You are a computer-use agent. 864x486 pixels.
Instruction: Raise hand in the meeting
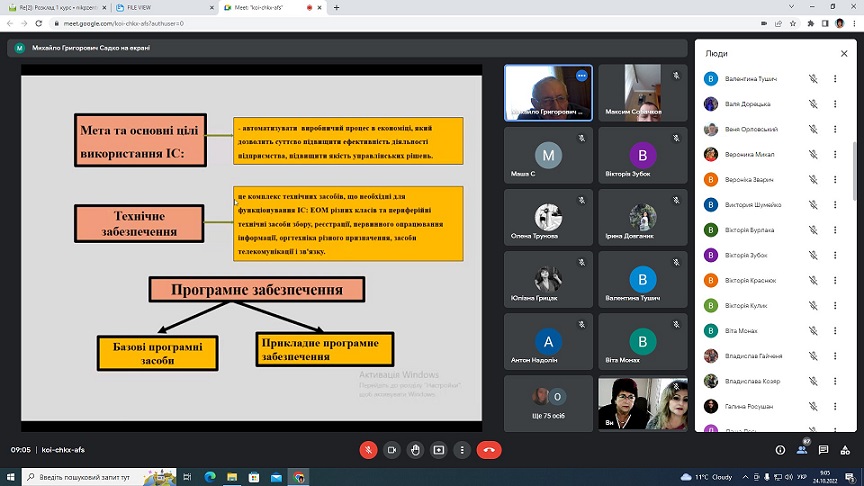point(415,450)
